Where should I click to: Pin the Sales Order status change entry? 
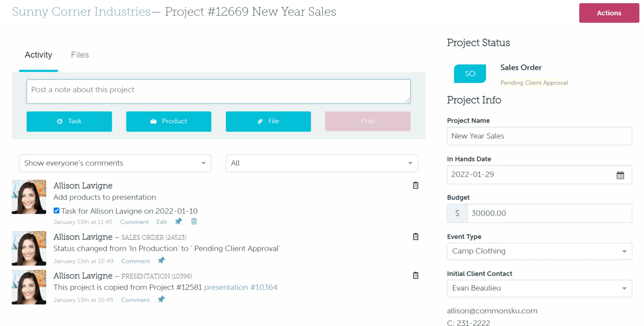click(161, 260)
